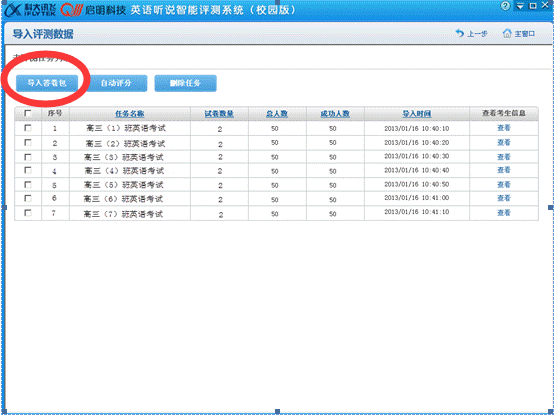Viewport: 554px width, 417px height.
Task: Sort by 试卷数量 column header
Action: point(219,114)
